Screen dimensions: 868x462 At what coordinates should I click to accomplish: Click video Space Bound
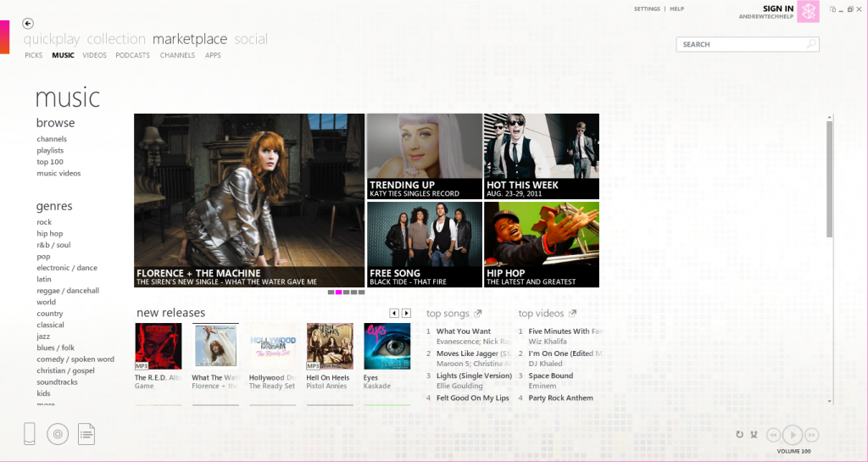551,376
